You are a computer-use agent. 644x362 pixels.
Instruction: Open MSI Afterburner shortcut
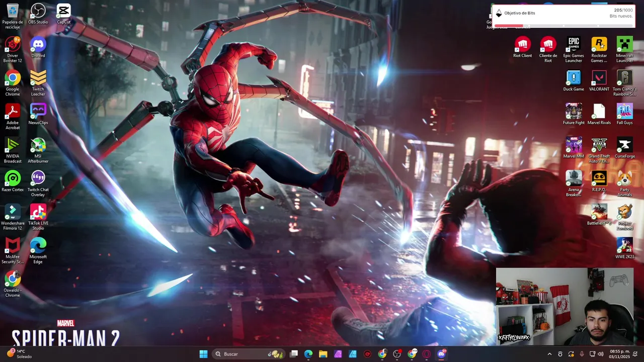[x=38, y=150]
